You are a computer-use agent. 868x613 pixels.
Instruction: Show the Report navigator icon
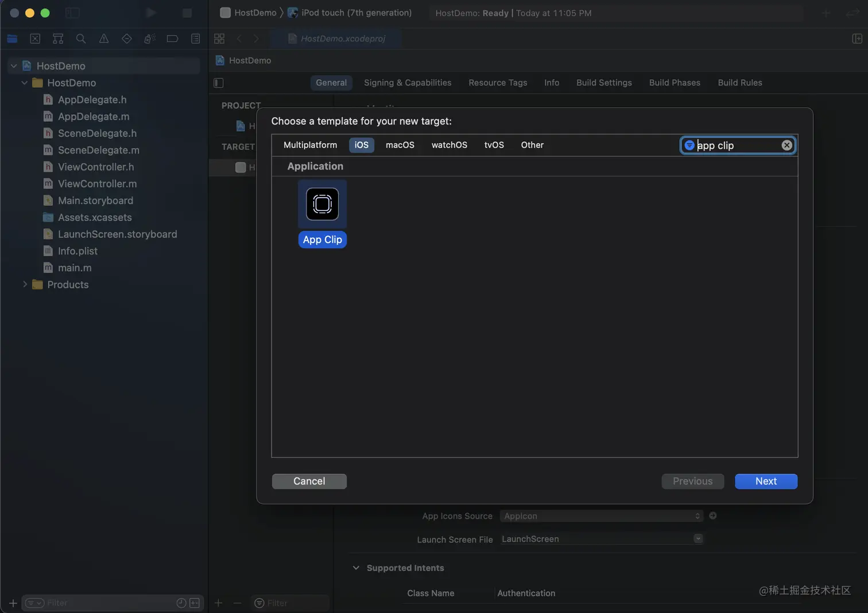tap(196, 38)
